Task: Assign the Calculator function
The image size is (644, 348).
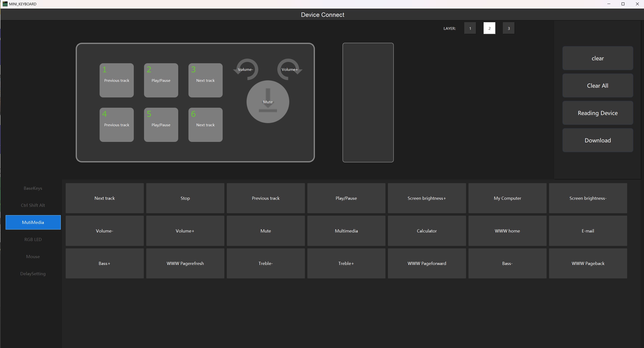Action: (x=426, y=231)
